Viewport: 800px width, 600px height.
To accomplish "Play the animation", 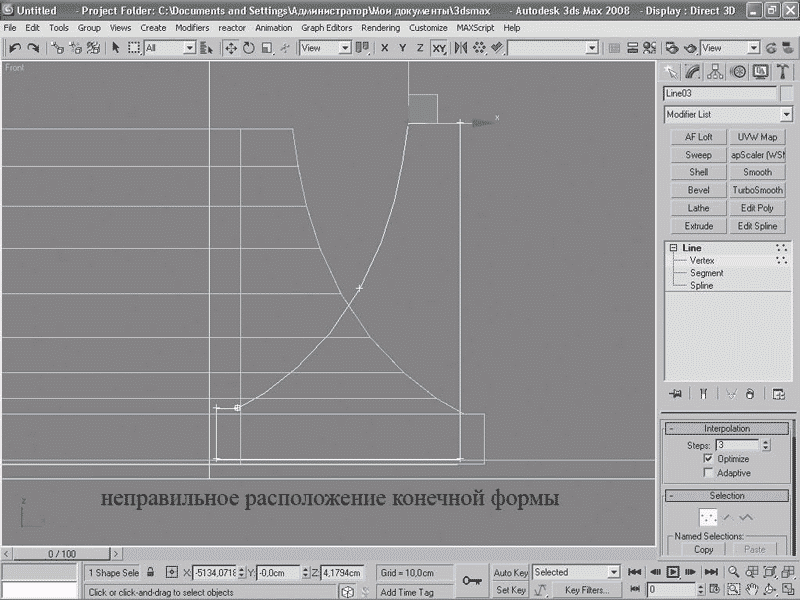I will pos(673,572).
